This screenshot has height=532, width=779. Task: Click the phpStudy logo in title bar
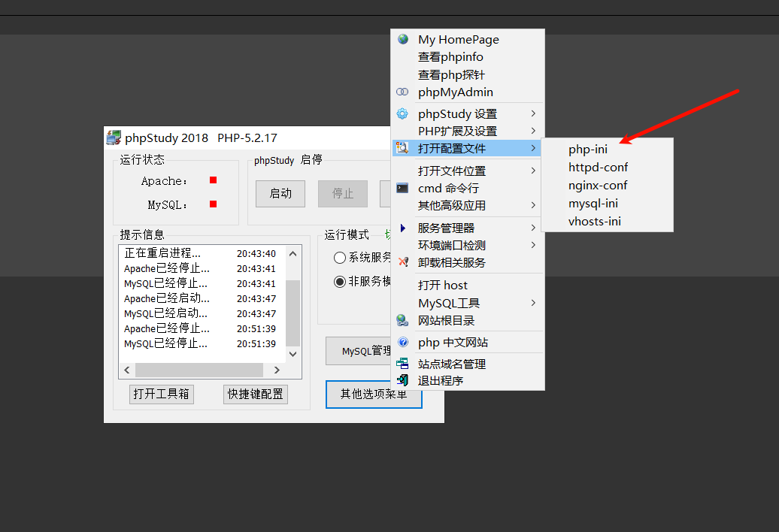[x=114, y=138]
